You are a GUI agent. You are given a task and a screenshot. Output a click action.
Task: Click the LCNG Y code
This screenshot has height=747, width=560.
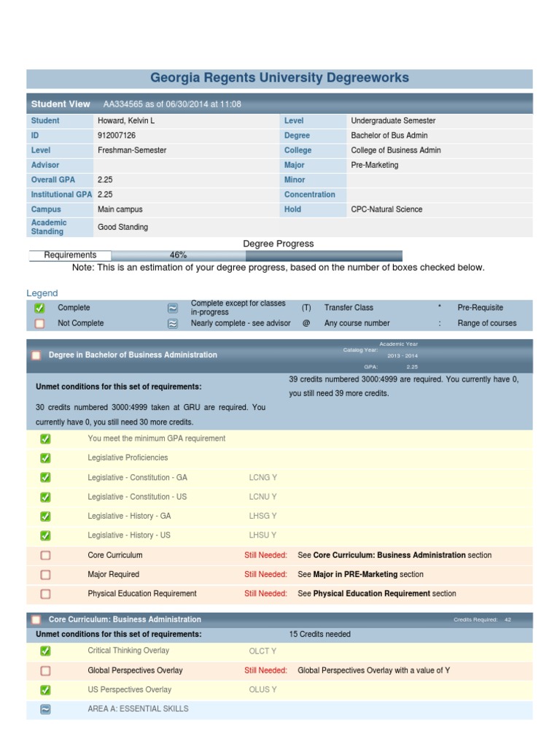point(262,477)
